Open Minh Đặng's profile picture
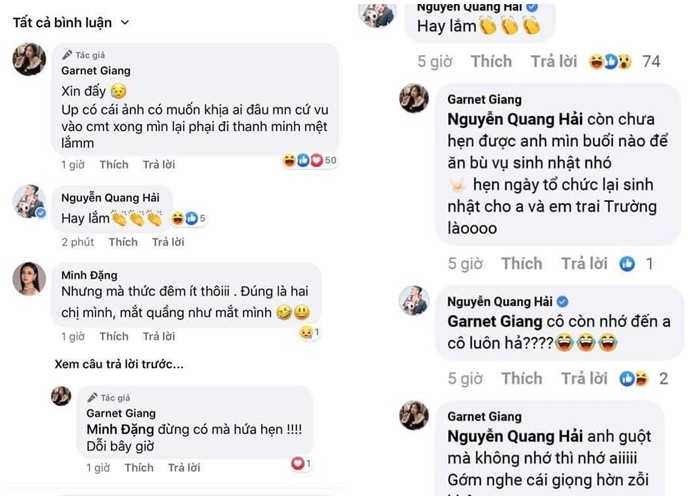Viewport: 700px width, 500px height. (x=28, y=279)
